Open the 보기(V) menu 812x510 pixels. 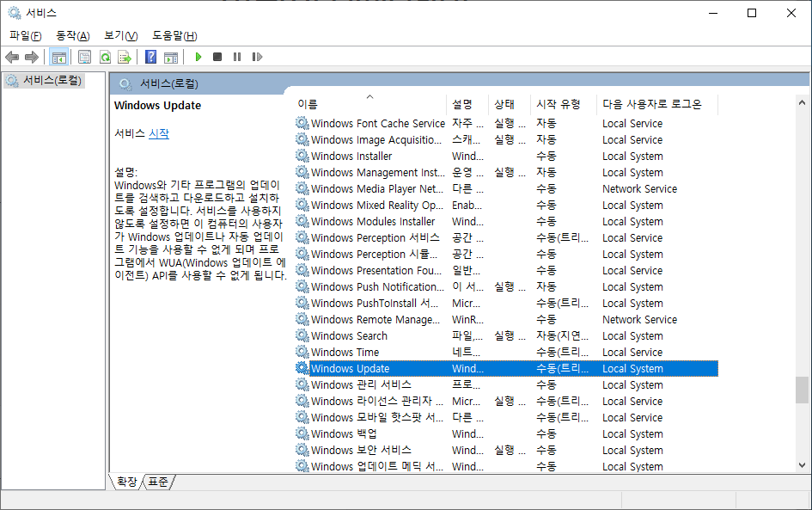click(120, 36)
